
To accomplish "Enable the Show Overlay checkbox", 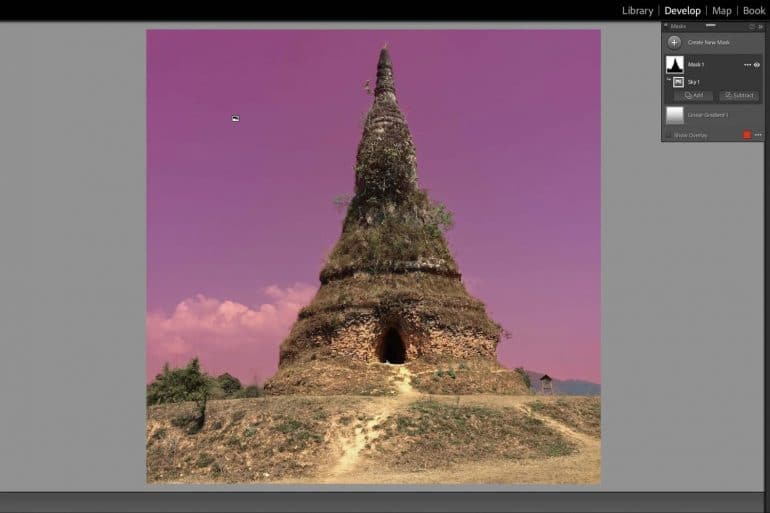I will pos(669,135).
